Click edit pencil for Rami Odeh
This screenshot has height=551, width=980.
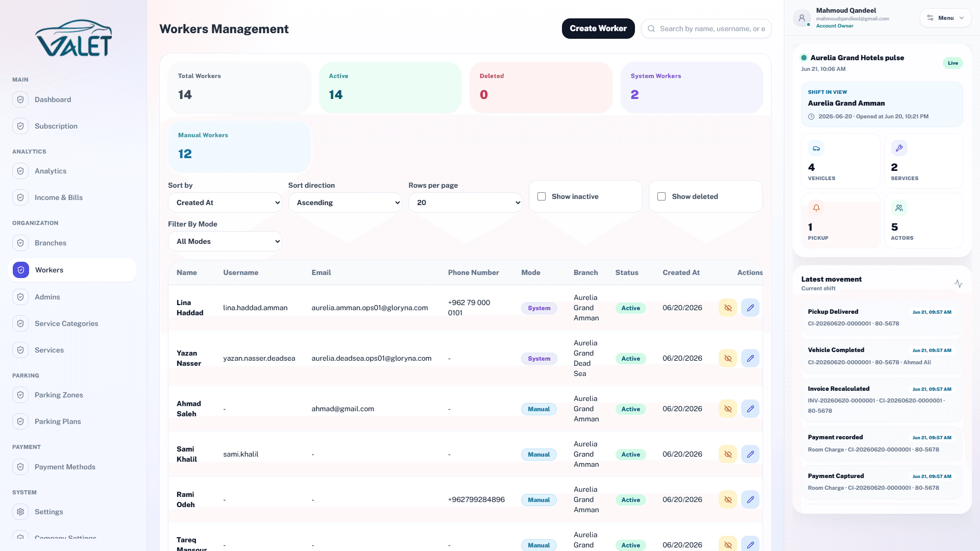pyautogui.click(x=750, y=499)
